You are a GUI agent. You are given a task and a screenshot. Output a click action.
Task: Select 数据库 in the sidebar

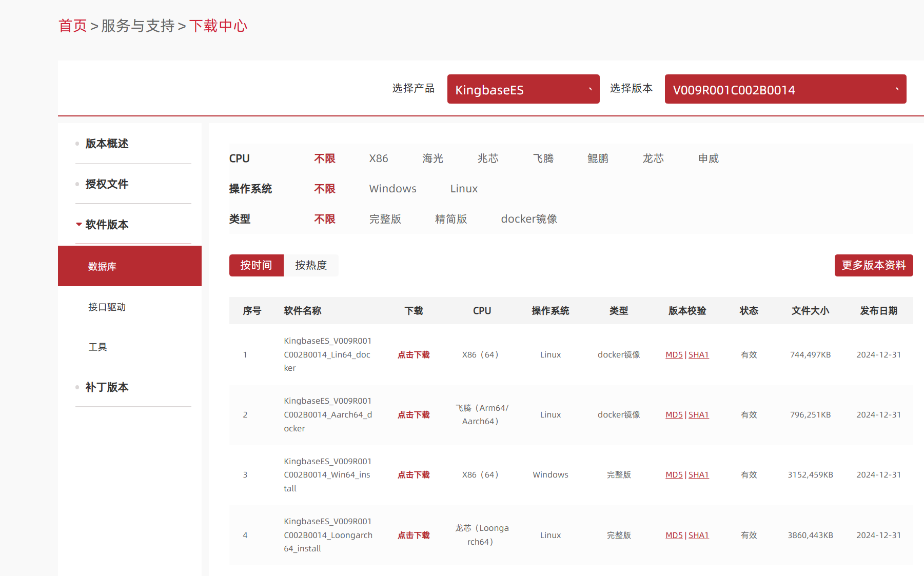pos(130,266)
